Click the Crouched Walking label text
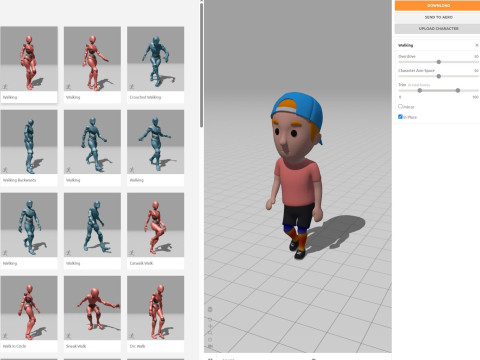 click(x=145, y=97)
